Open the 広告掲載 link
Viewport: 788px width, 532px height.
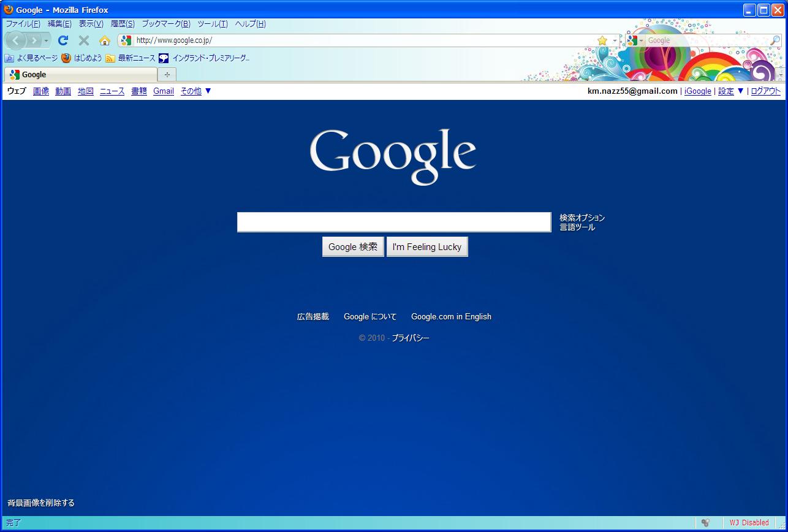click(x=313, y=317)
